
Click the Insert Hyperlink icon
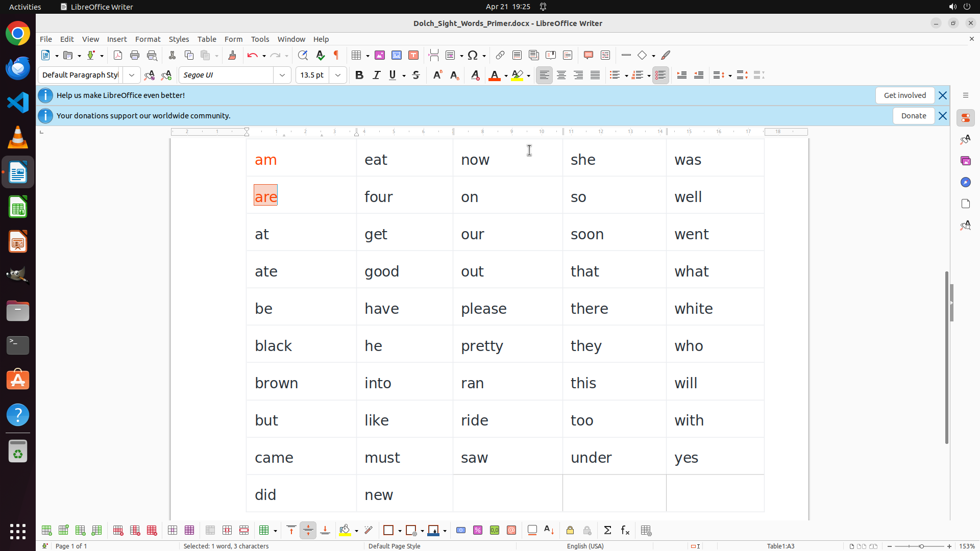point(500,55)
